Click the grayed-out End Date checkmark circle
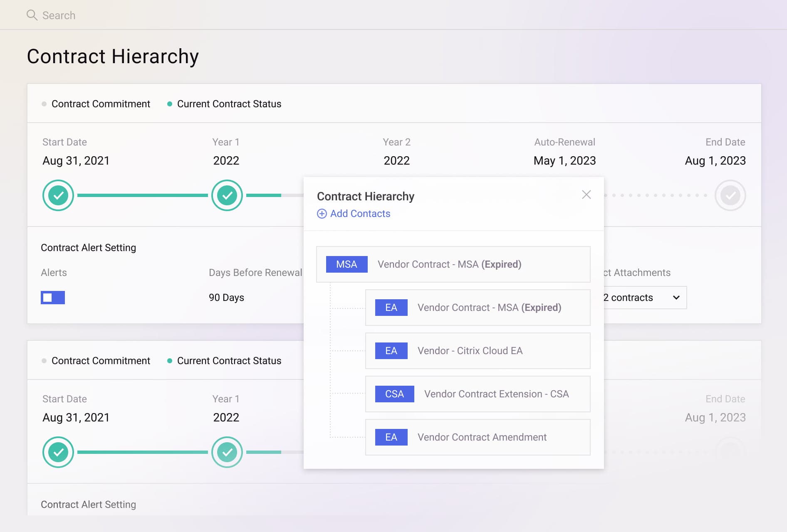Screen dimensions: 787x532 pyautogui.click(x=730, y=195)
